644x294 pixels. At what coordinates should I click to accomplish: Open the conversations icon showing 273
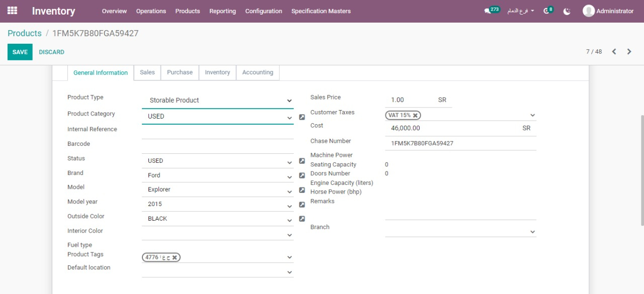(x=488, y=11)
